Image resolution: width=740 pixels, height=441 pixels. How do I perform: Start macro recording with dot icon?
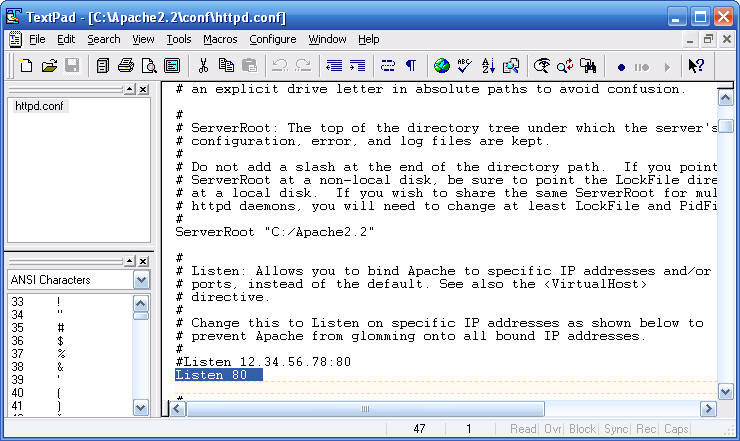tap(621, 67)
